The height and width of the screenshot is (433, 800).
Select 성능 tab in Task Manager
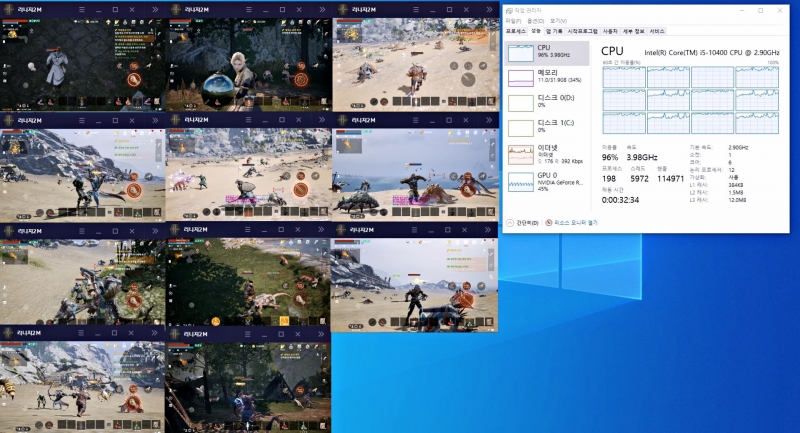[x=536, y=31]
